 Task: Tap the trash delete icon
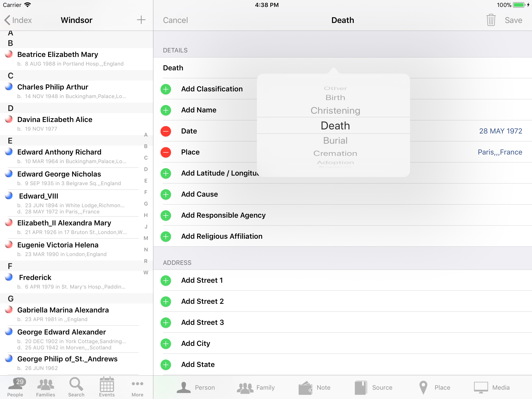(491, 20)
